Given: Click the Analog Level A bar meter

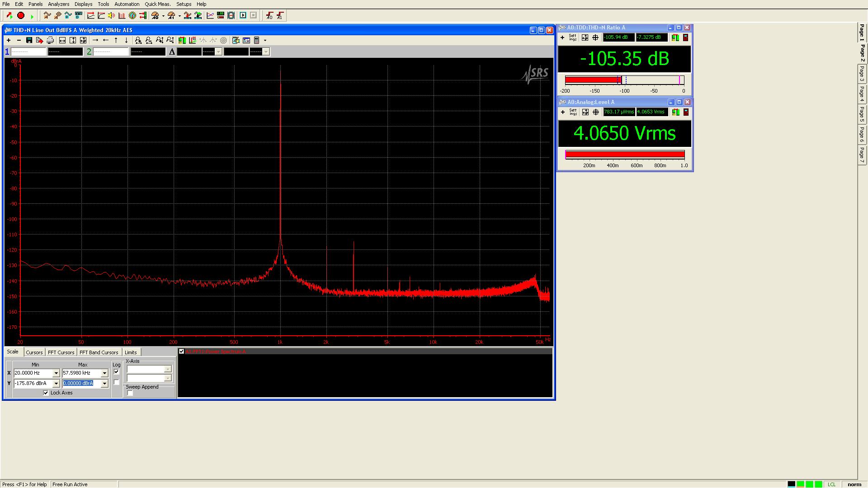Looking at the screenshot, I should (625, 155).
